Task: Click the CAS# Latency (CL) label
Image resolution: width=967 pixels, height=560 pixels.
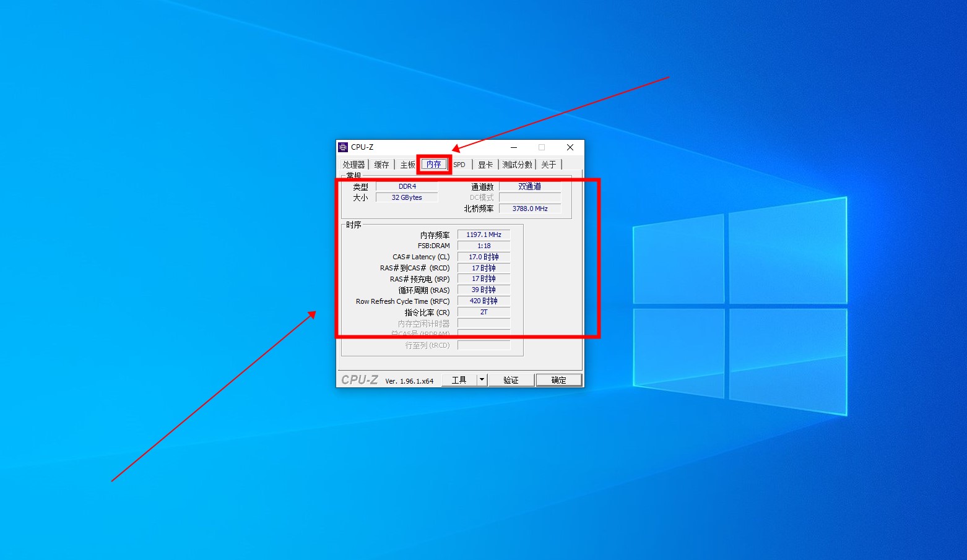Action: (x=421, y=257)
